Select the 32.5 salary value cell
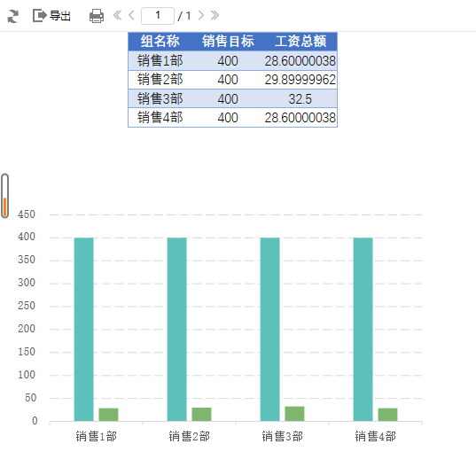 point(300,99)
